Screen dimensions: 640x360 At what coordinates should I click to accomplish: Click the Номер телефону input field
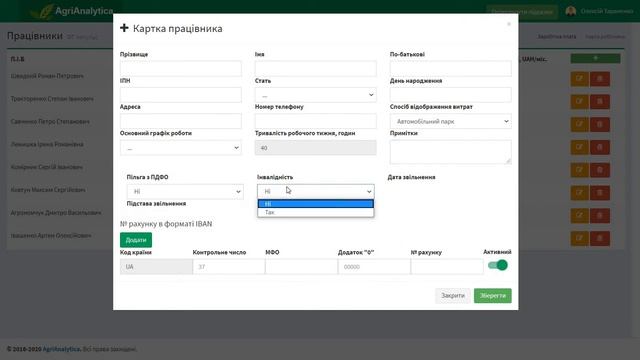click(316, 121)
